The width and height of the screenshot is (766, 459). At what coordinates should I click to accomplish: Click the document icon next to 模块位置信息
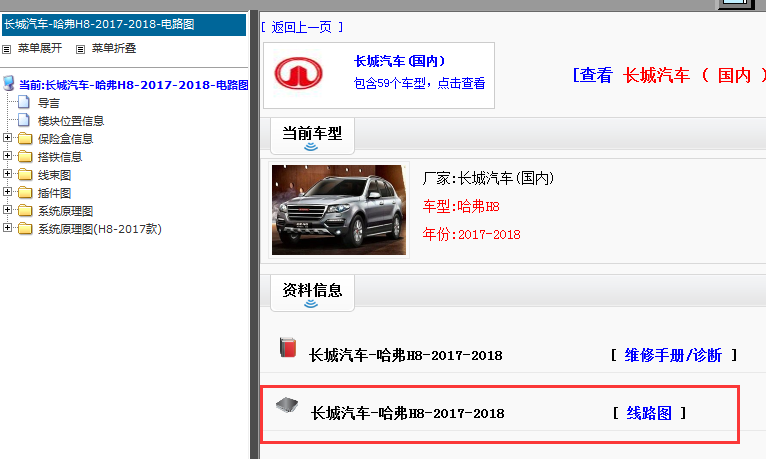23,120
